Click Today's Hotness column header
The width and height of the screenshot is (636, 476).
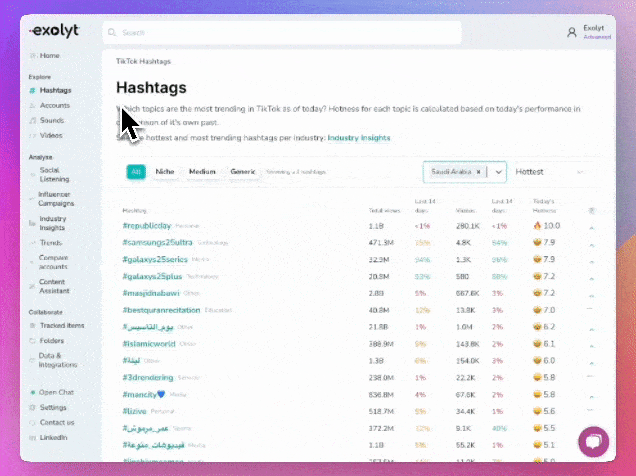pos(544,206)
